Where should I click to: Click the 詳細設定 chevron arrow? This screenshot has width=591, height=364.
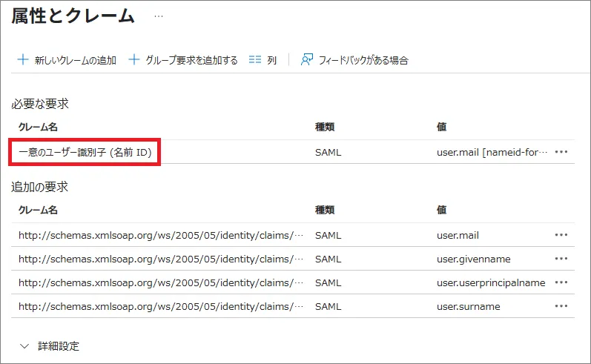(x=24, y=346)
